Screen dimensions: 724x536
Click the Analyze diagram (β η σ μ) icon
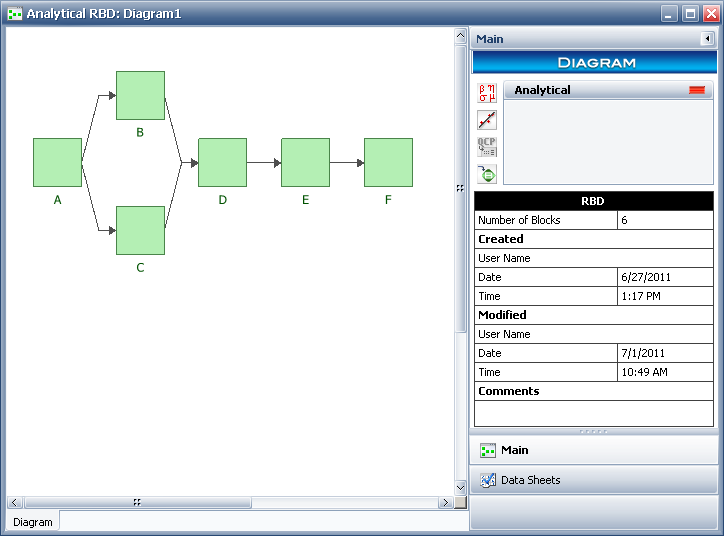pos(487,93)
